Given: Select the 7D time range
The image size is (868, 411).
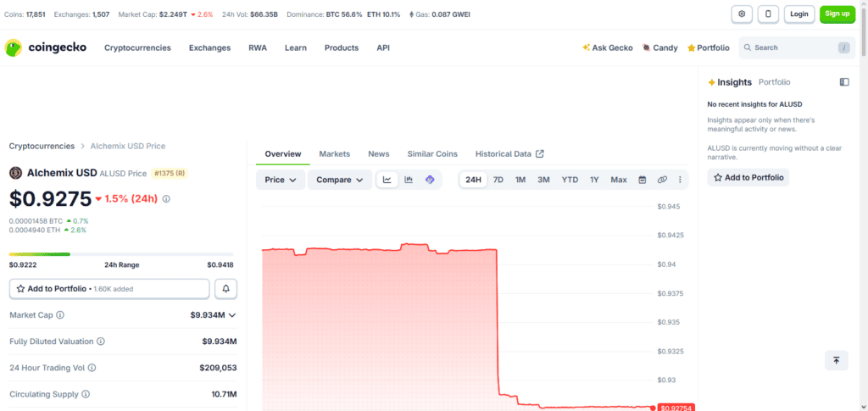Looking at the screenshot, I should pos(498,180).
